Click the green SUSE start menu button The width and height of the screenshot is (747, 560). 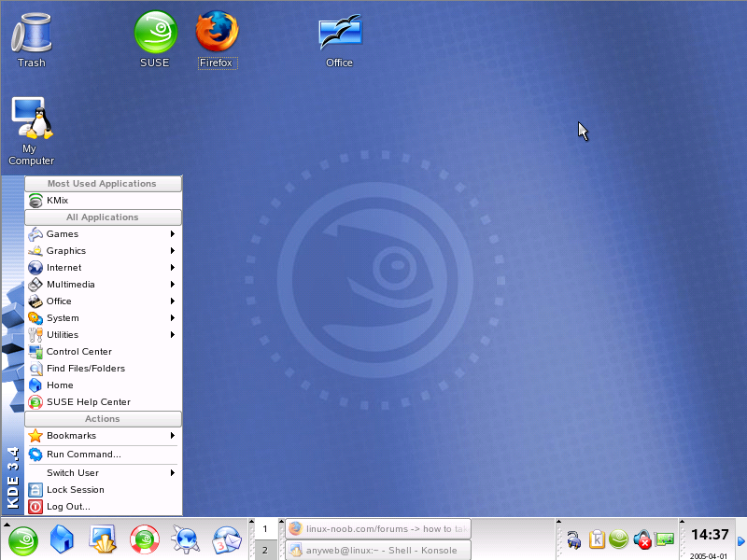click(x=22, y=540)
